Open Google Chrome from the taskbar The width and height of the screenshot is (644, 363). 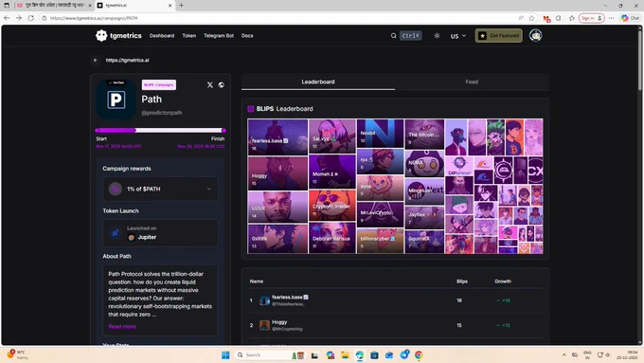(x=419, y=355)
